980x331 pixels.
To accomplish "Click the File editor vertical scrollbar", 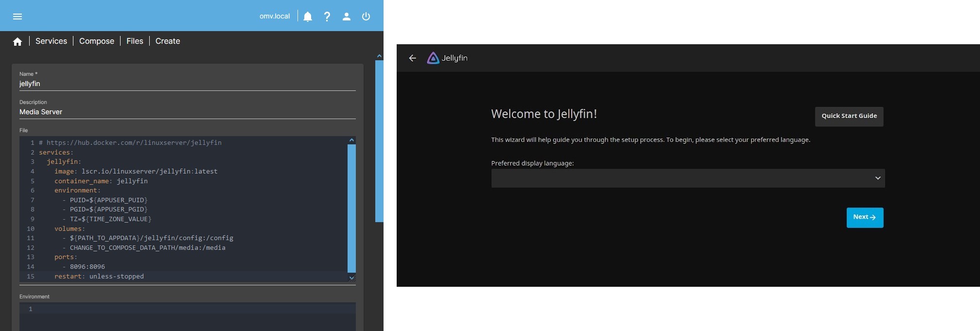I will [351, 208].
